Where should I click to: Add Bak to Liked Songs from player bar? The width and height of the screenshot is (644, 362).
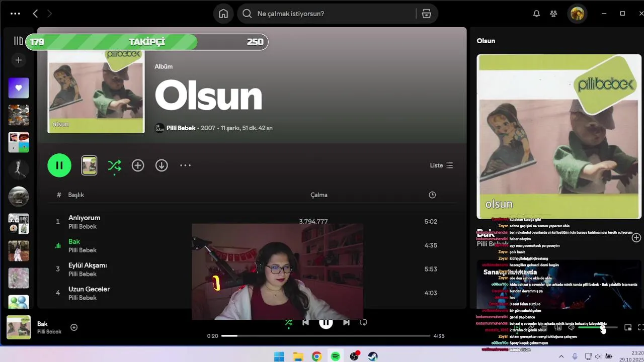(x=74, y=327)
